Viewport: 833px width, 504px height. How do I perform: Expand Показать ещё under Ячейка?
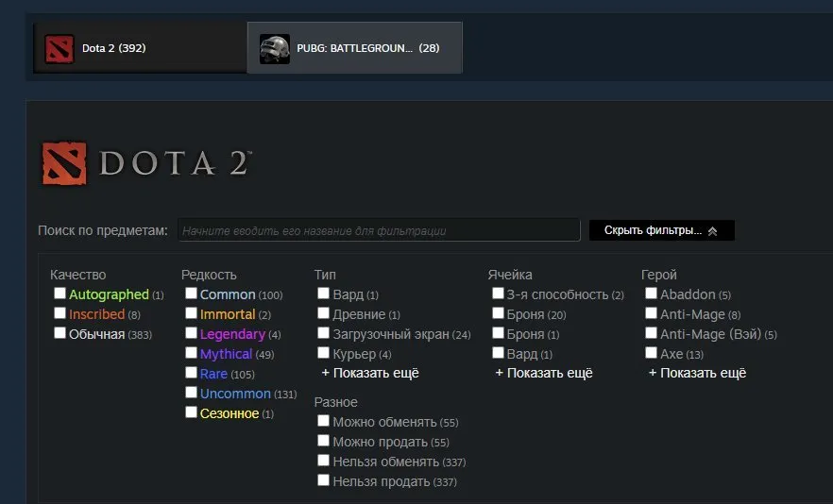coord(544,374)
